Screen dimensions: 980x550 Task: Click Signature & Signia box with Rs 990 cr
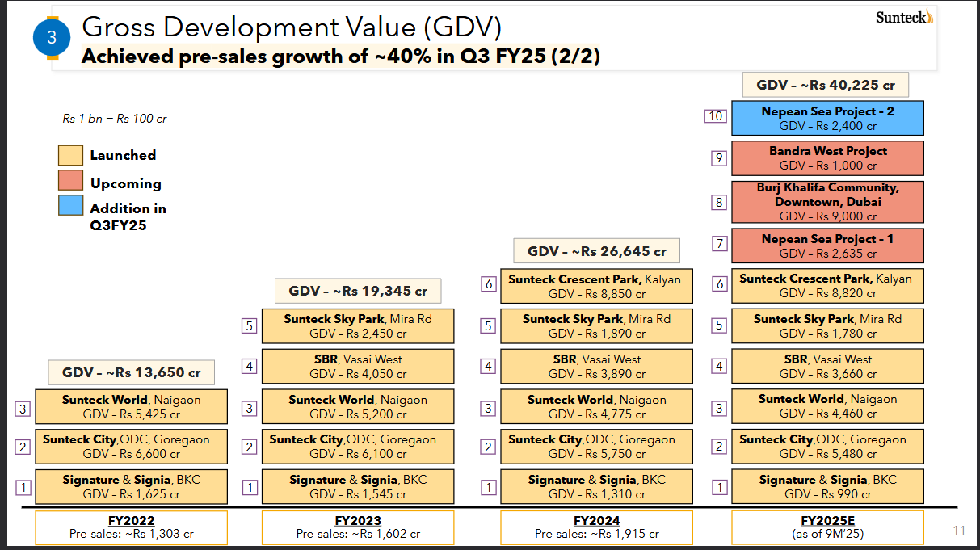coord(827,486)
